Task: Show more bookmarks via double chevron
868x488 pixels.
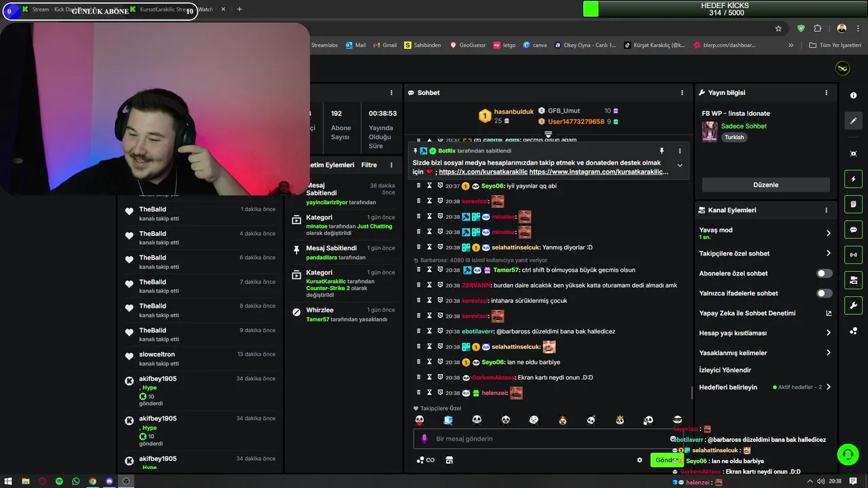Action: [791, 45]
